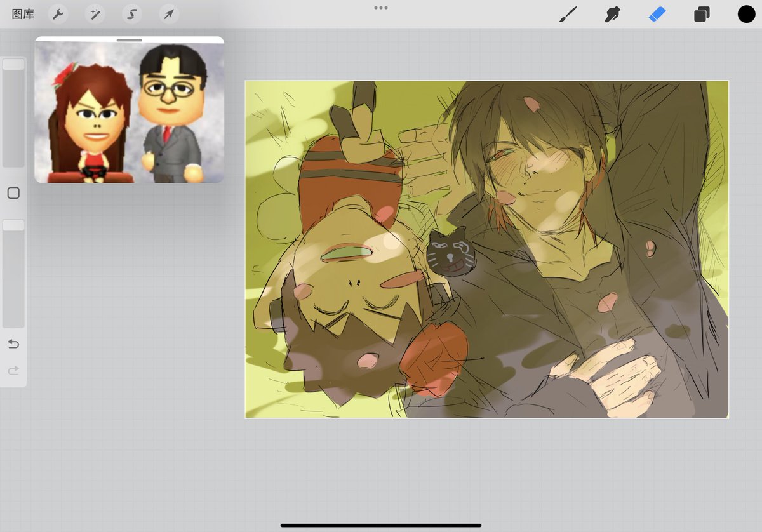Tap the three-dot multitasking menu
762x532 pixels.
(x=381, y=8)
